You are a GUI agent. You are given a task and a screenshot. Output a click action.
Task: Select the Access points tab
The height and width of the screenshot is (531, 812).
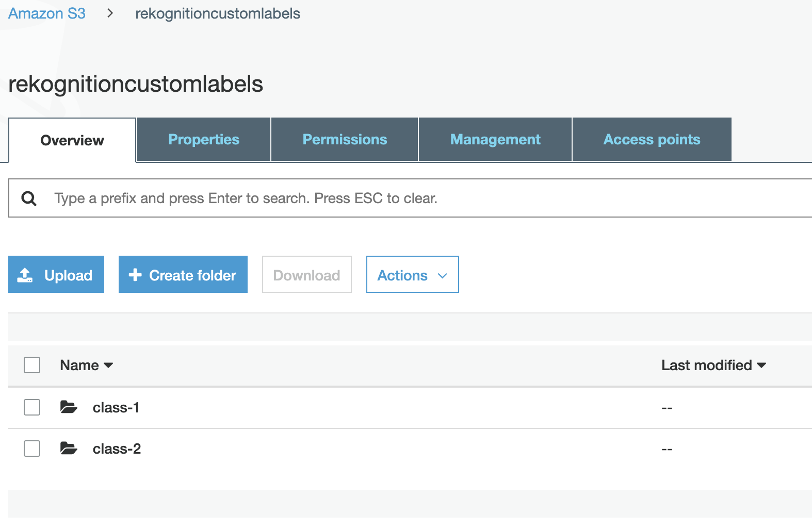pyautogui.click(x=652, y=140)
